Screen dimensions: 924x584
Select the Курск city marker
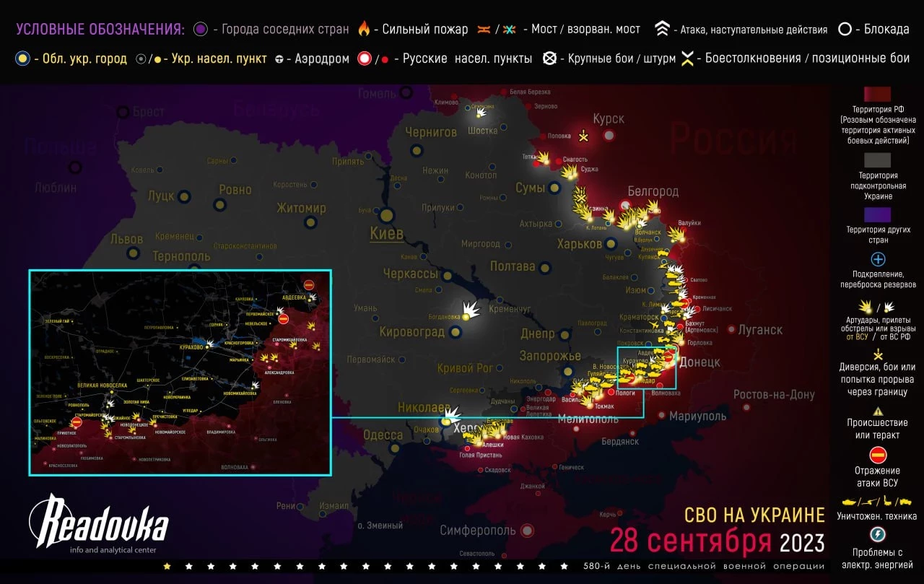coord(609,135)
